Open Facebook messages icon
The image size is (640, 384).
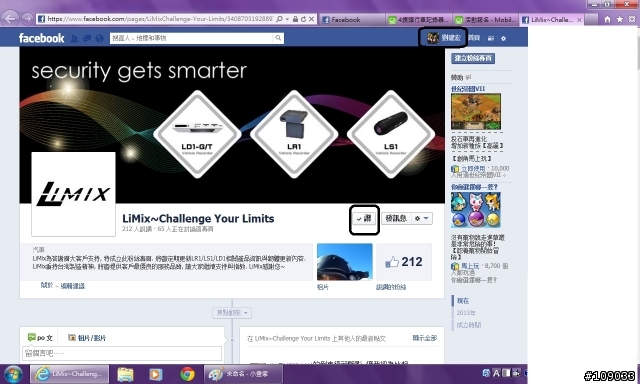coord(87,38)
